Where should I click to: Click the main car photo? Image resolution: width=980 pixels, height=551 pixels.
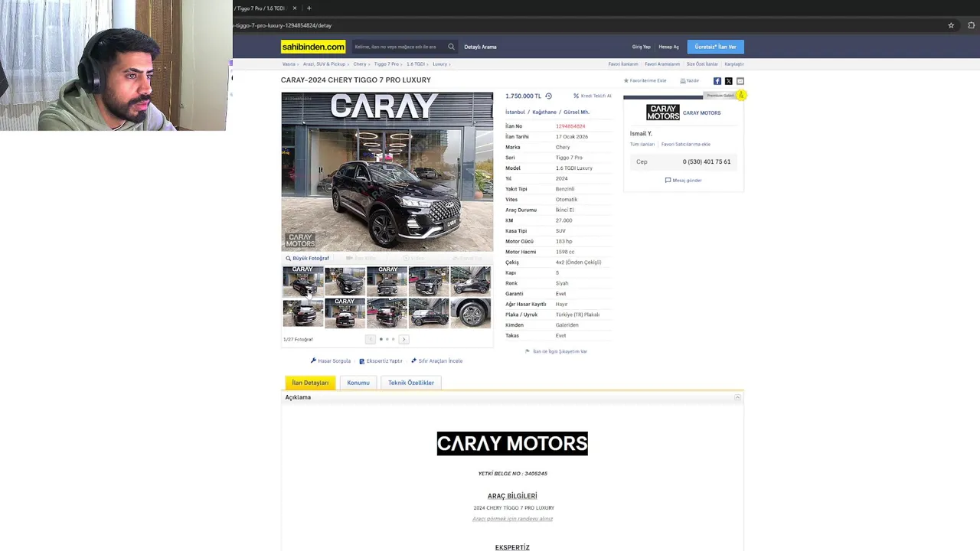coord(387,172)
